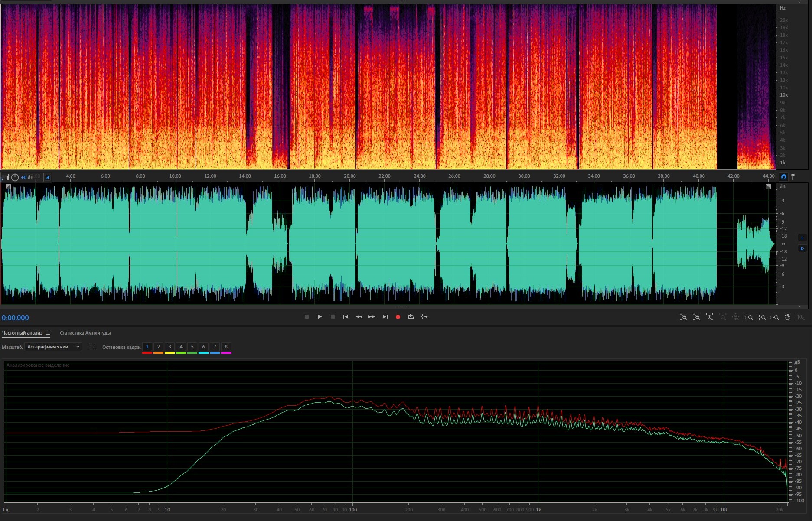Click the HUD volume knob

[x=15, y=177]
